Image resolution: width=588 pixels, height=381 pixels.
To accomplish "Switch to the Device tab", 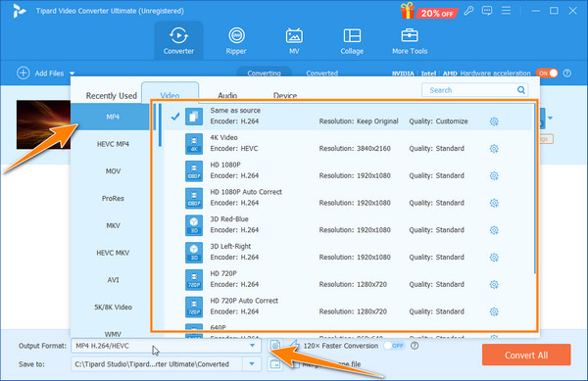I will [x=285, y=95].
